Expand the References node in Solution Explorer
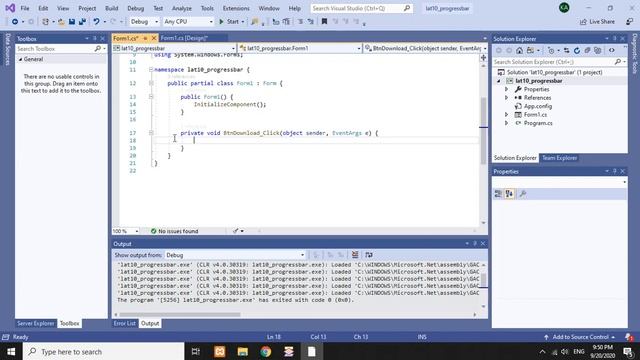 pyautogui.click(x=507, y=98)
